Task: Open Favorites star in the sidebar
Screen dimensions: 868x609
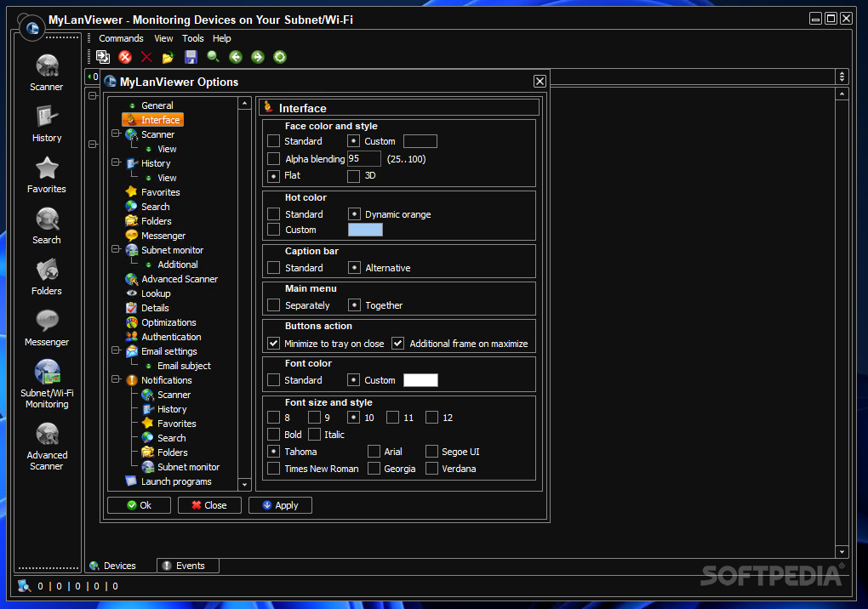Action: (x=47, y=175)
